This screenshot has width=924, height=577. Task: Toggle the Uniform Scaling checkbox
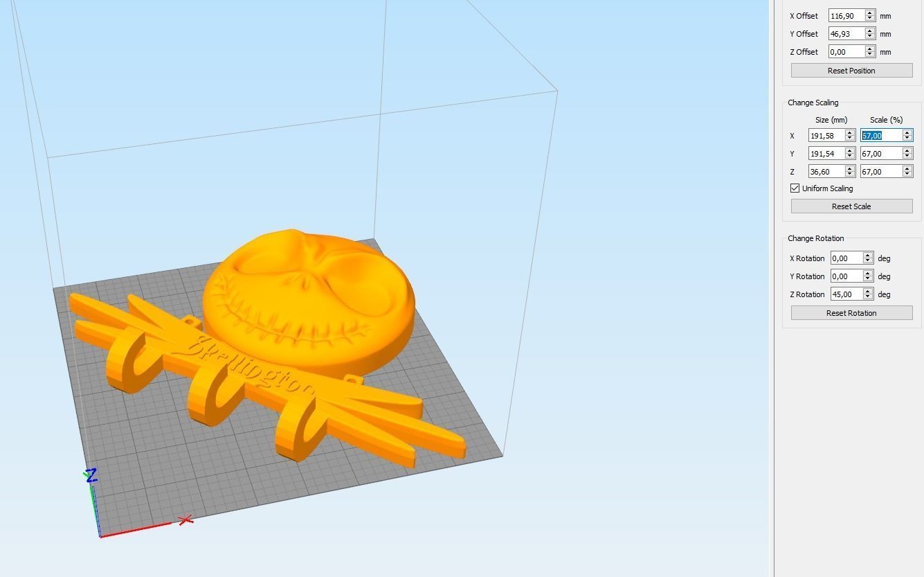click(795, 188)
